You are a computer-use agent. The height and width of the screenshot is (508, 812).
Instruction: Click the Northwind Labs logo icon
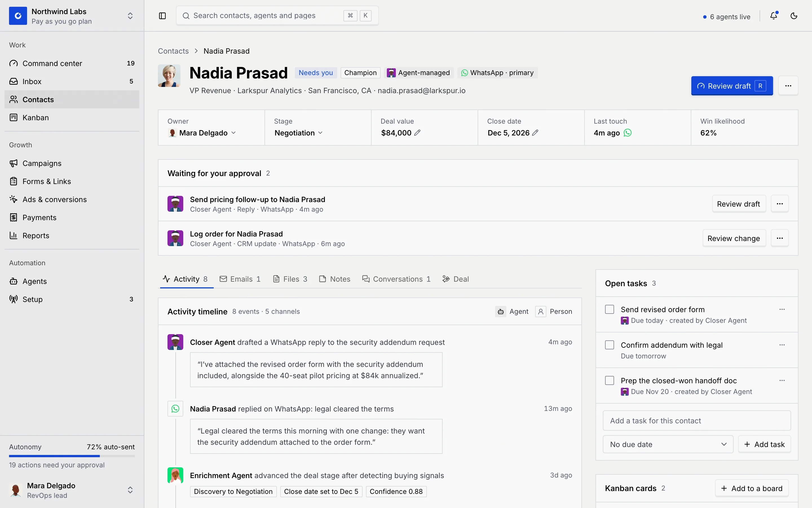pyautogui.click(x=18, y=16)
